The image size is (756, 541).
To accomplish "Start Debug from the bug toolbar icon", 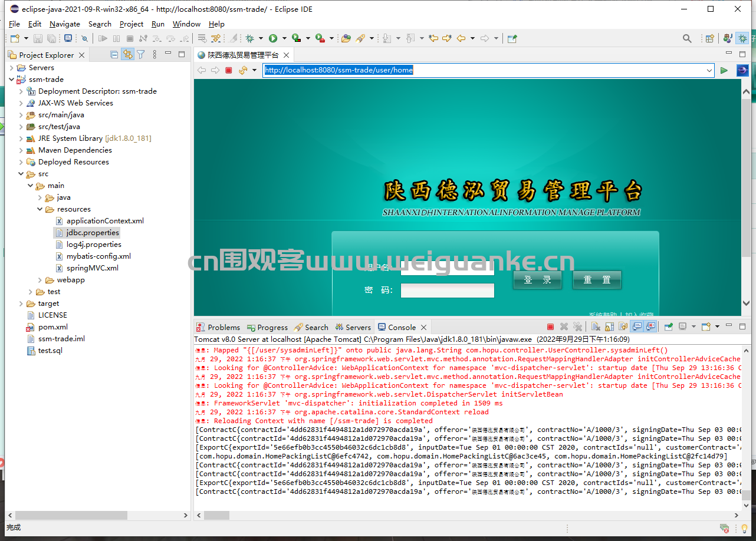I will pos(250,38).
